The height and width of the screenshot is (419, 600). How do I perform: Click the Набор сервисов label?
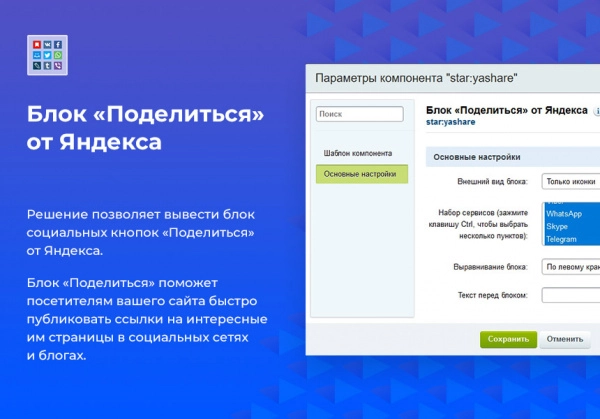click(x=478, y=224)
